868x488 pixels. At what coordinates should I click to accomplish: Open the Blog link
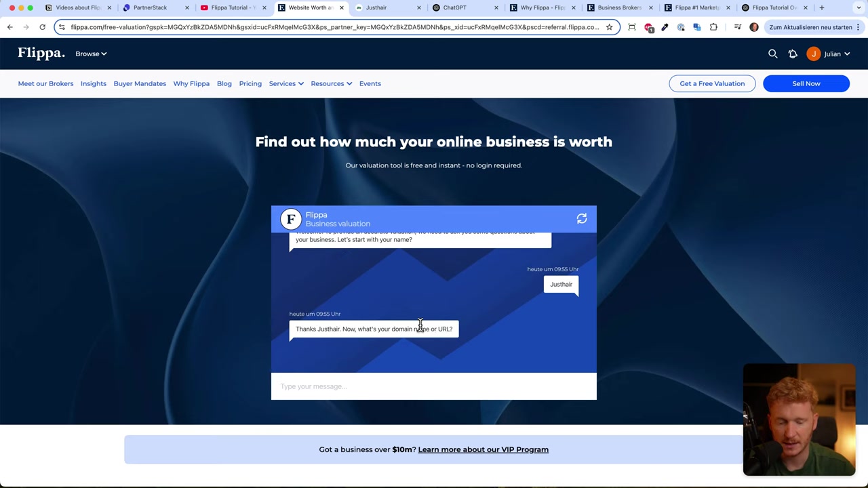[224, 83]
